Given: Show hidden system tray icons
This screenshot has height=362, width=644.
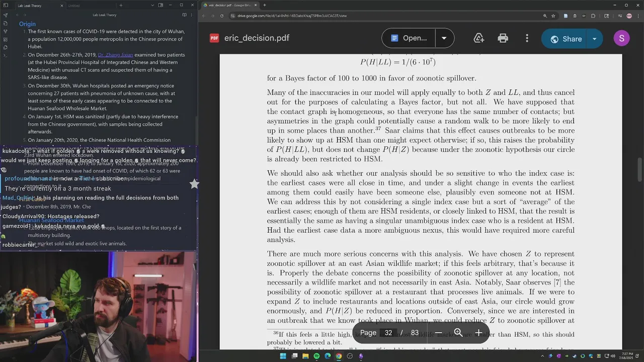Looking at the screenshot, I should tap(542, 356).
